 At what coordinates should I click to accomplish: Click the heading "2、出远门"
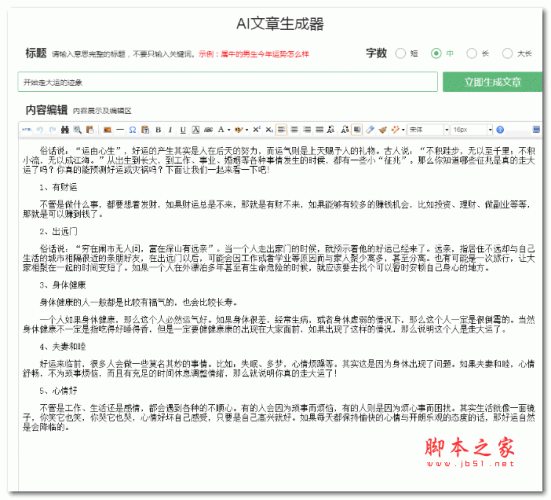coord(58,231)
